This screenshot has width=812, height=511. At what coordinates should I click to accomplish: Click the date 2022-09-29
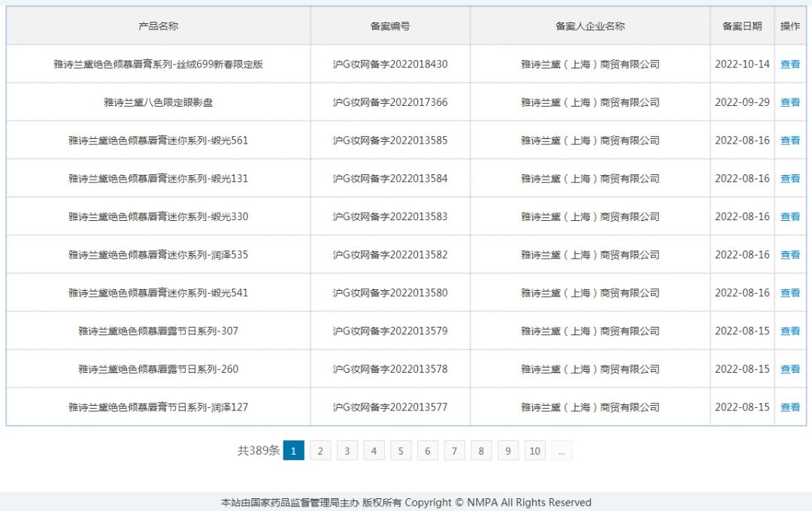point(742,102)
